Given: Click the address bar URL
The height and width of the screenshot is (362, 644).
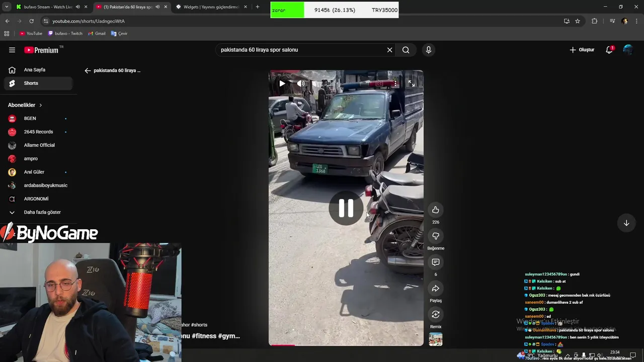Looking at the screenshot, I should (x=89, y=21).
